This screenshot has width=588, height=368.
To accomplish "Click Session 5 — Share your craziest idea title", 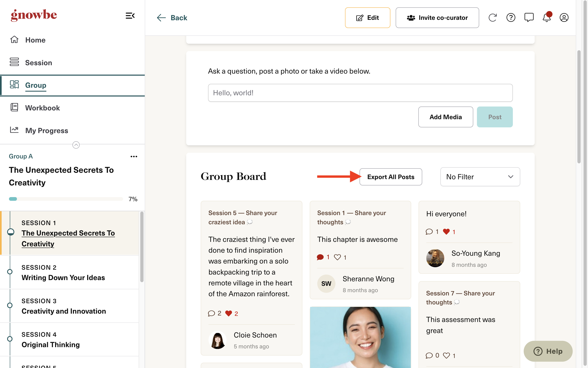I will 243,217.
